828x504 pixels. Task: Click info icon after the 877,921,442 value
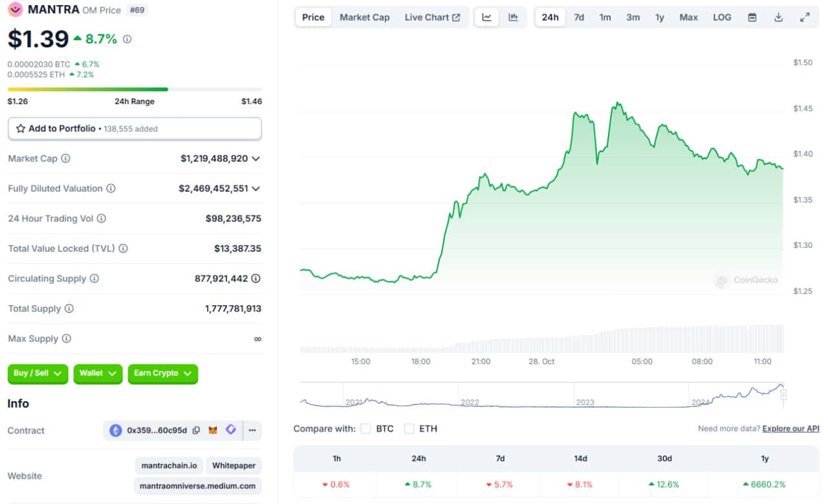point(256,278)
